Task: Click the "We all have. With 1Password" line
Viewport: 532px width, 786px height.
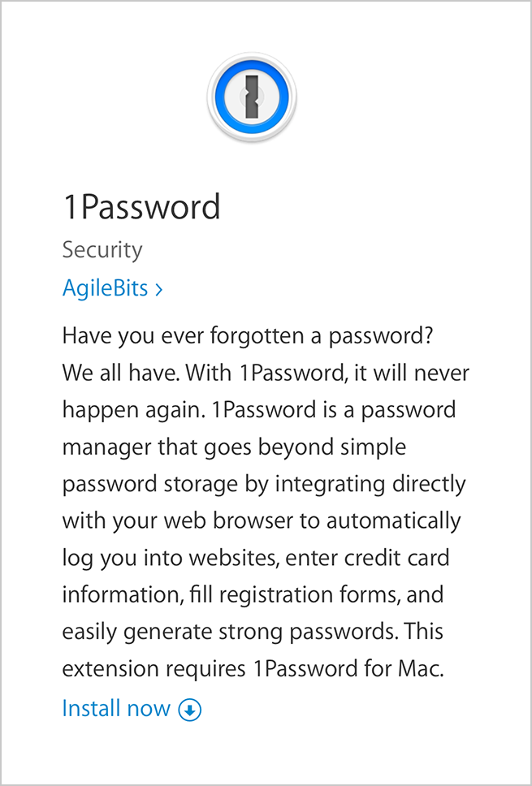Action: (x=266, y=373)
